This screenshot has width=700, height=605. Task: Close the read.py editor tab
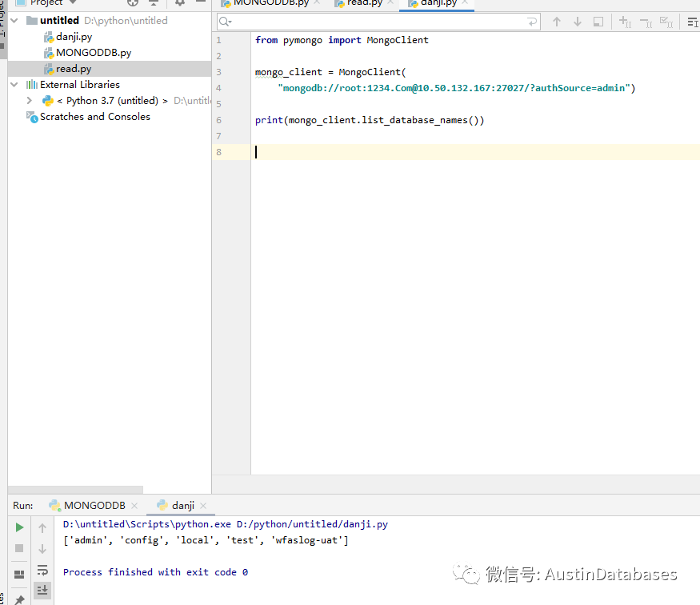point(390,2)
